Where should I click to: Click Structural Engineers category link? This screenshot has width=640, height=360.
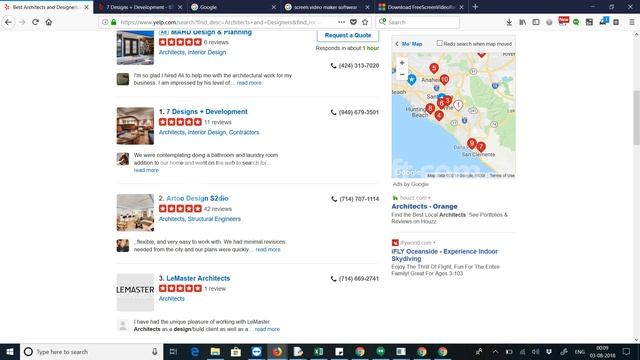[x=214, y=219]
